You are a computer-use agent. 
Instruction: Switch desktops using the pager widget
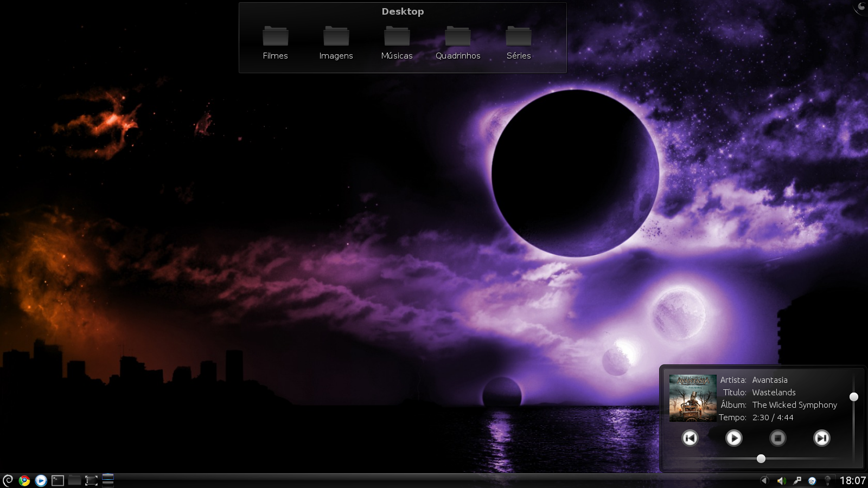coord(108,480)
